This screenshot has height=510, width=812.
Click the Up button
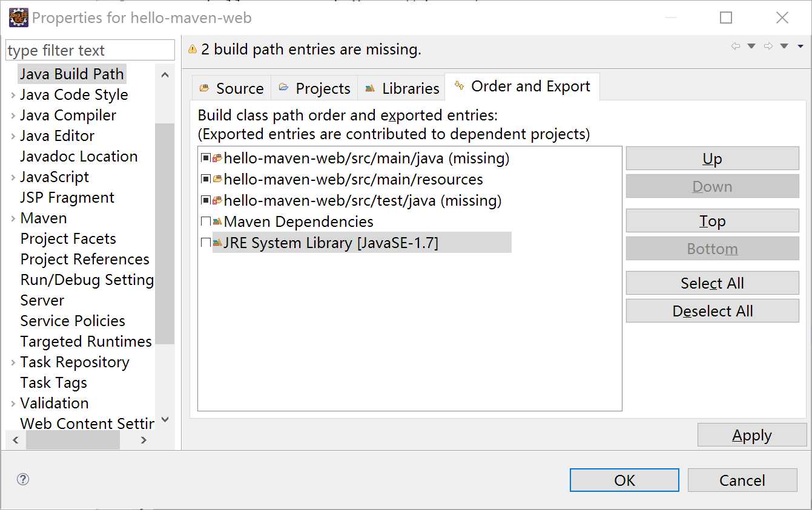[x=712, y=159]
